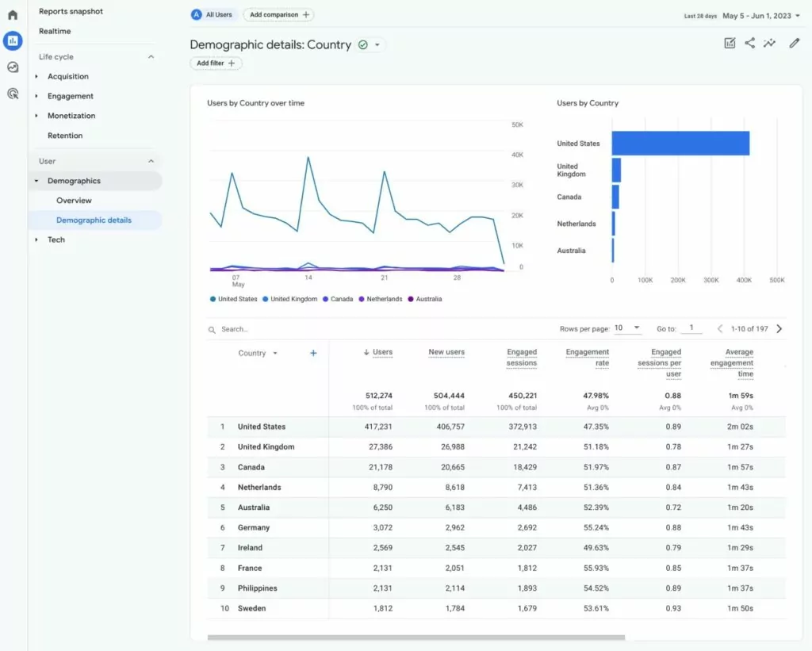Click the France row in the table
Image resolution: width=812 pixels, height=651 pixels.
[496, 568]
